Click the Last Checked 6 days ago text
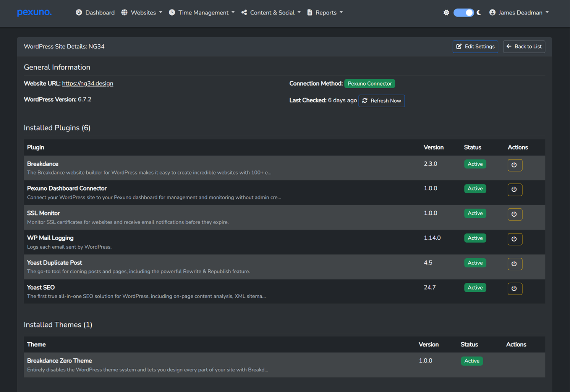570x392 pixels. coord(323,100)
